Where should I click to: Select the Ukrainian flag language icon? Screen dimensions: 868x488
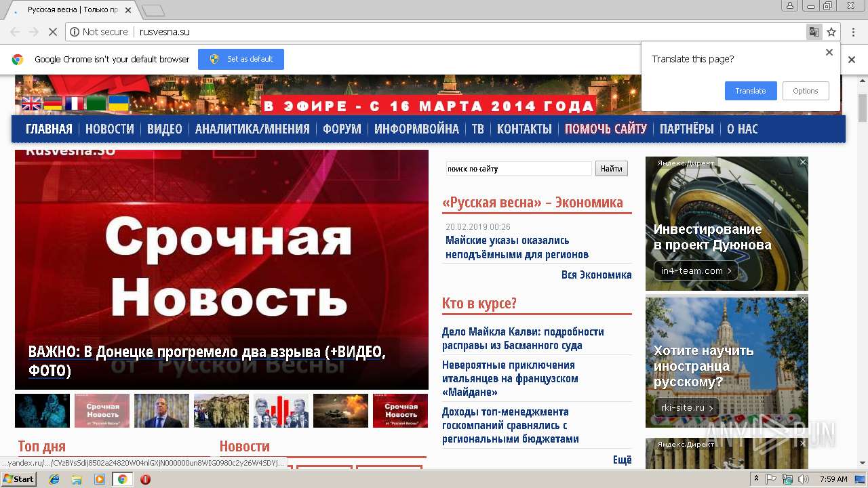tap(119, 104)
